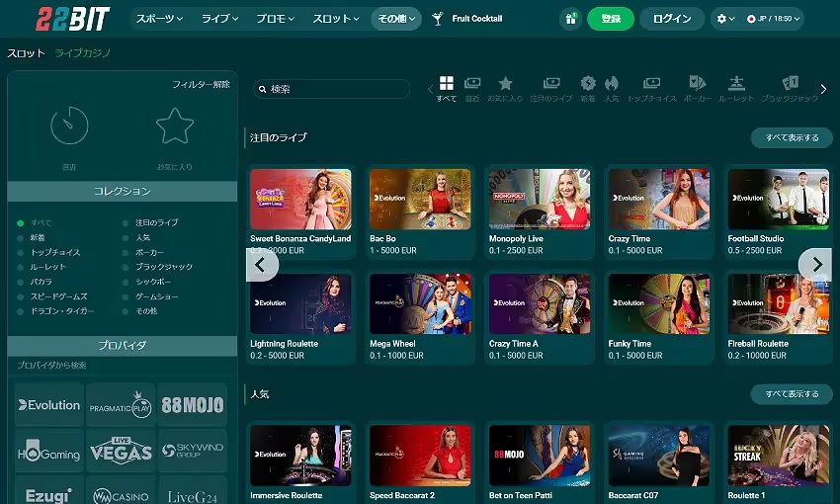Click the green 登録 register button

pyautogui.click(x=611, y=19)
